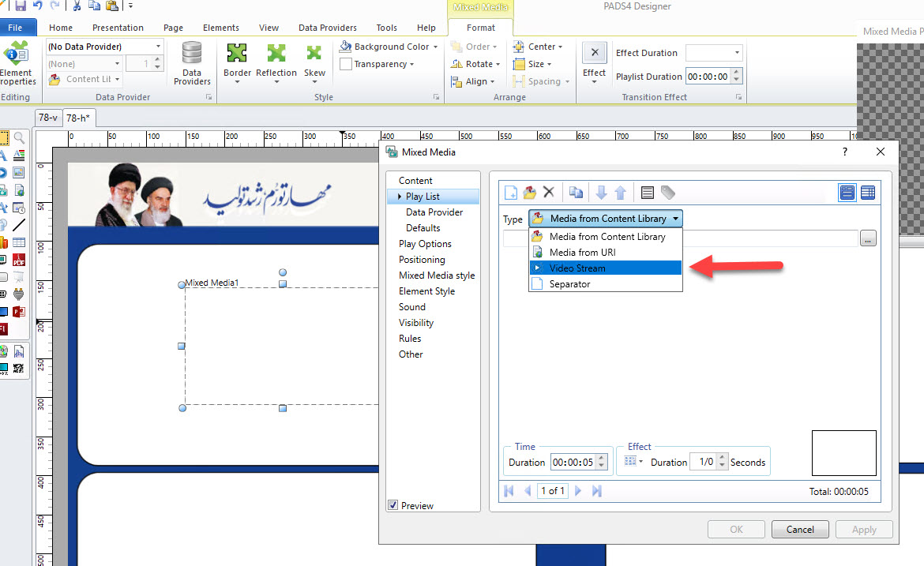Viewport: 924px width, 566px height.
Task: Click the Cancel button
Action: click(x=800, y=530)
